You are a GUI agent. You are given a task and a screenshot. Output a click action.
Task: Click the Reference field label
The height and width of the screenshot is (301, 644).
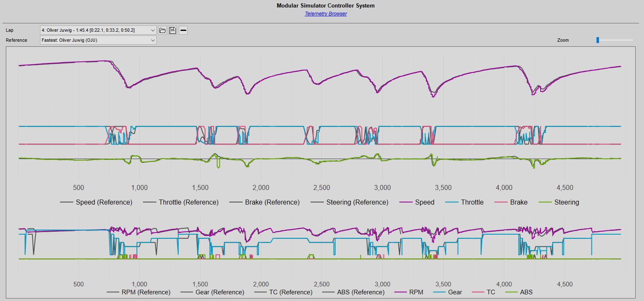pyautogui.click(x=17, y=40)
